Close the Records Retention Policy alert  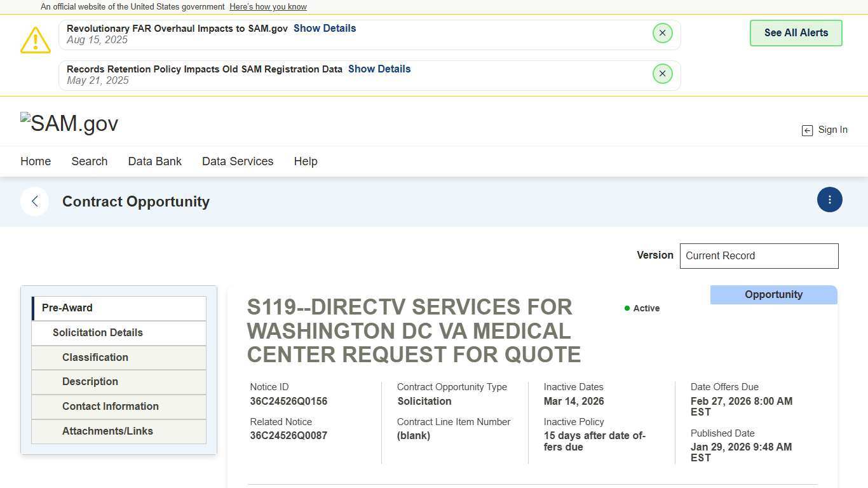[662, 74]
